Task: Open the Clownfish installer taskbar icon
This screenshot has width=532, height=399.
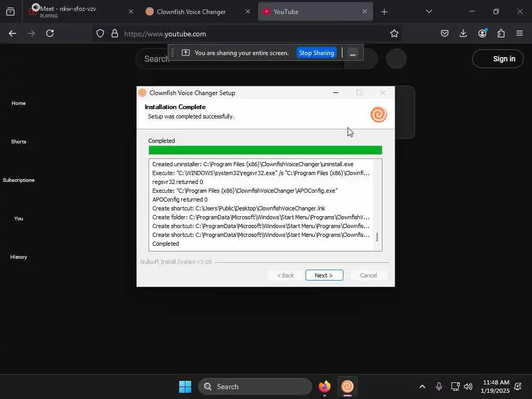Action: (347, 387)
